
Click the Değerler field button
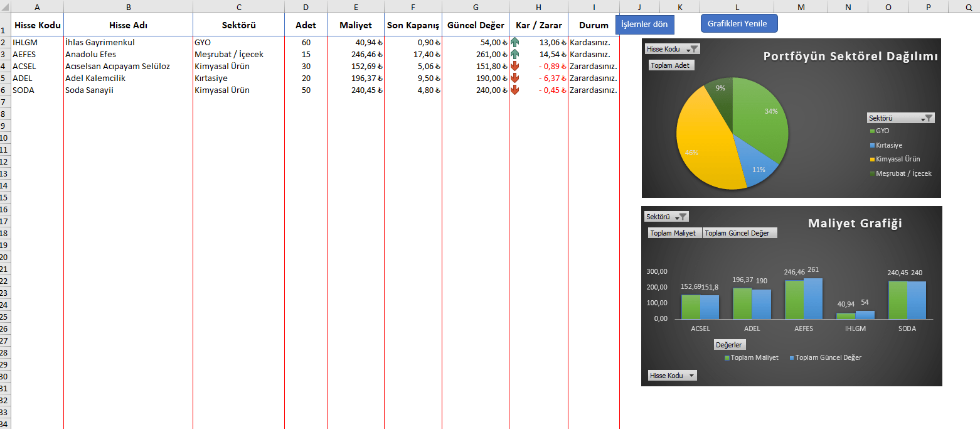click(x=729, y=345)
